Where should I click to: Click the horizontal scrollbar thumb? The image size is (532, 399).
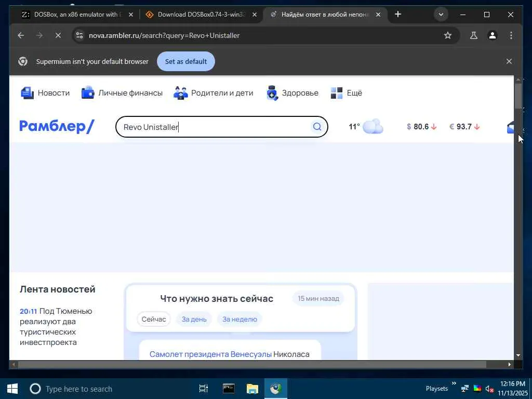click(x=252, y=364)
